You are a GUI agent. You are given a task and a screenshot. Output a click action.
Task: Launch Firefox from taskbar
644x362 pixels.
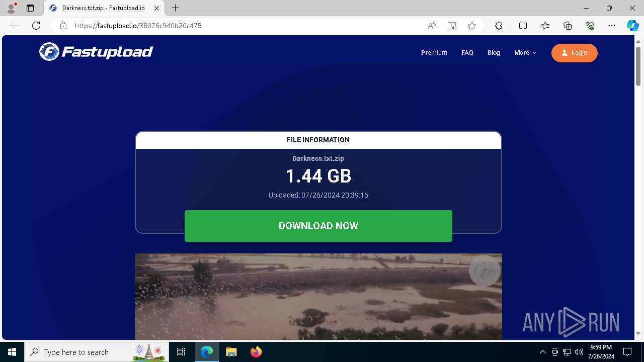tap(256, 352)
